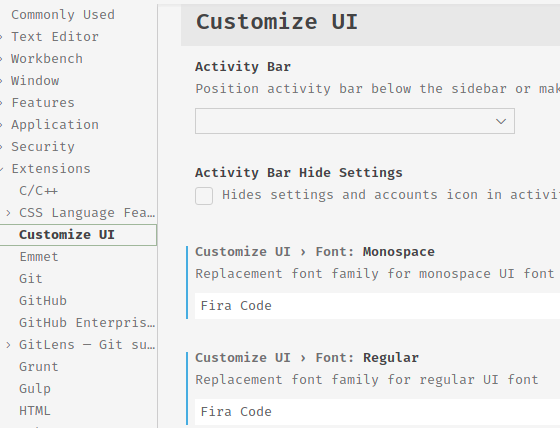The image size is (560, 428).
Task: Open C/C++ extension settings
Action: (x=39, y=191)
